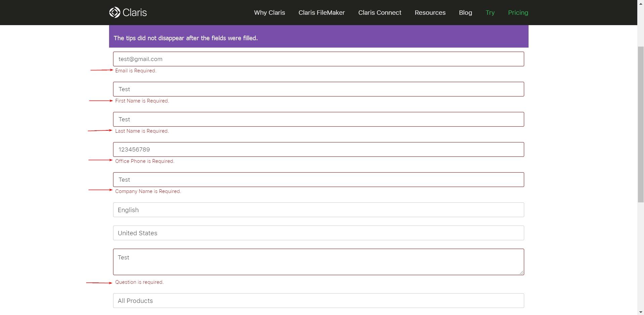Viewport: 644px width, 315px height.
Task: Open the Resources menu
Action: 430,12
